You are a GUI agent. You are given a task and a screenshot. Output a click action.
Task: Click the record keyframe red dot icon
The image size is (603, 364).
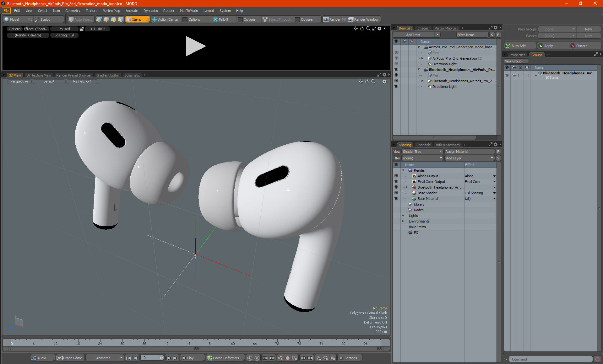[287, 358]
